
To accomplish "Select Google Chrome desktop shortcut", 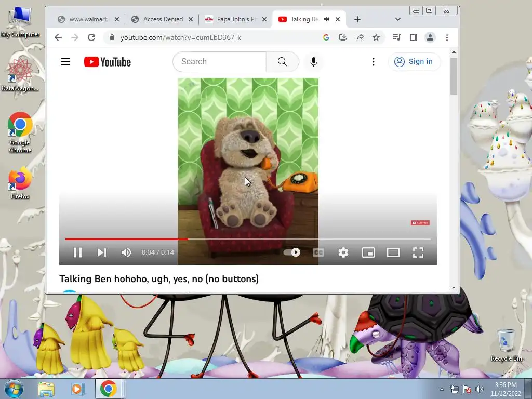I will (20, 132).
